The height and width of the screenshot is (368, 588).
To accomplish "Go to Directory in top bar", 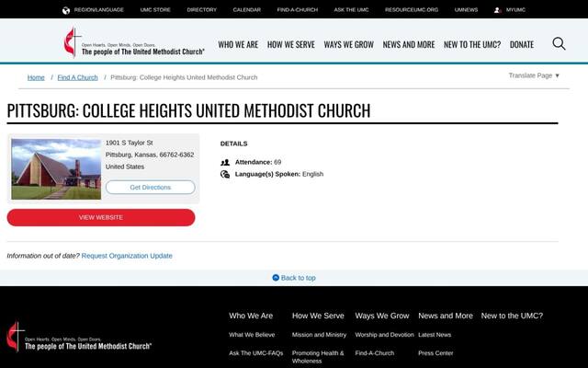I will [202, 10].
